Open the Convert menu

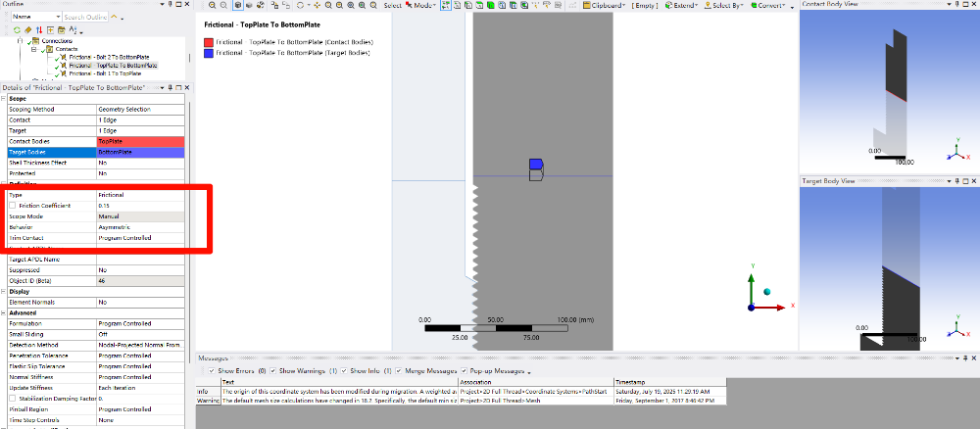769,5
